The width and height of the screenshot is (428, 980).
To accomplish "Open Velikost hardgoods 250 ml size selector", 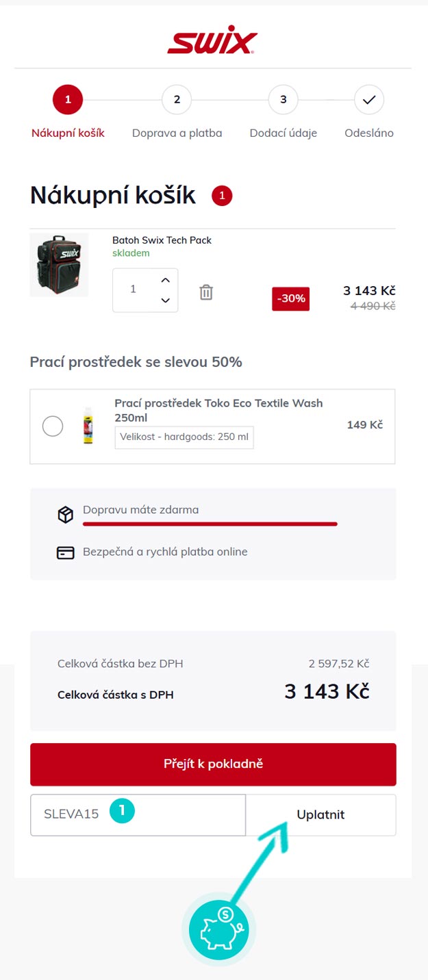I will click(184, 437).
